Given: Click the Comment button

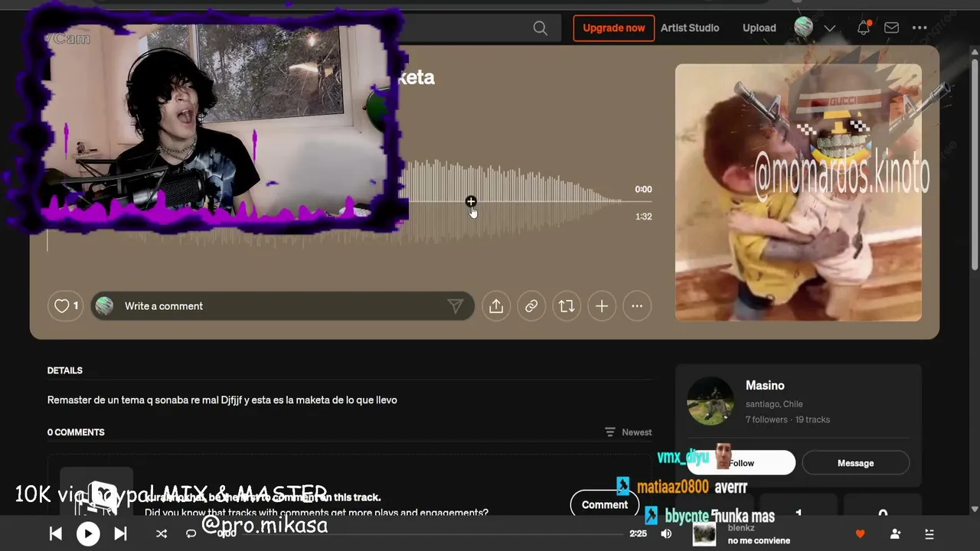Looking at the screenshot, I should pos(604,505).
